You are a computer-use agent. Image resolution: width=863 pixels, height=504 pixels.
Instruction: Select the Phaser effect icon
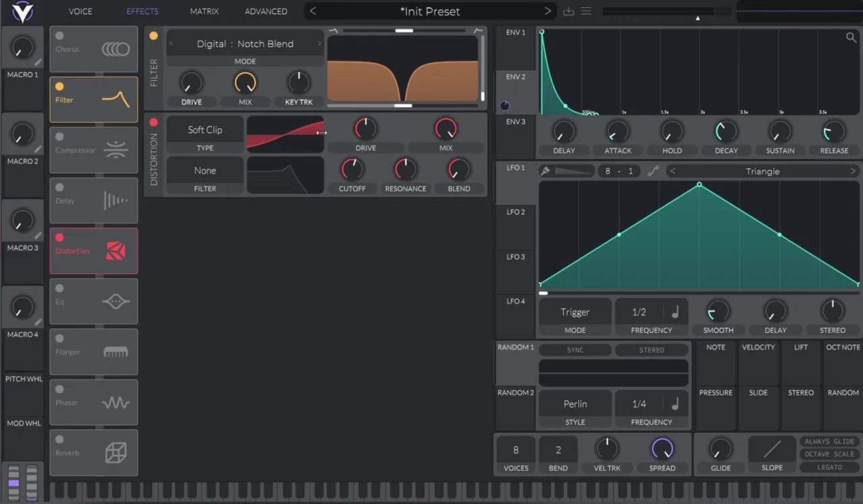115,402
